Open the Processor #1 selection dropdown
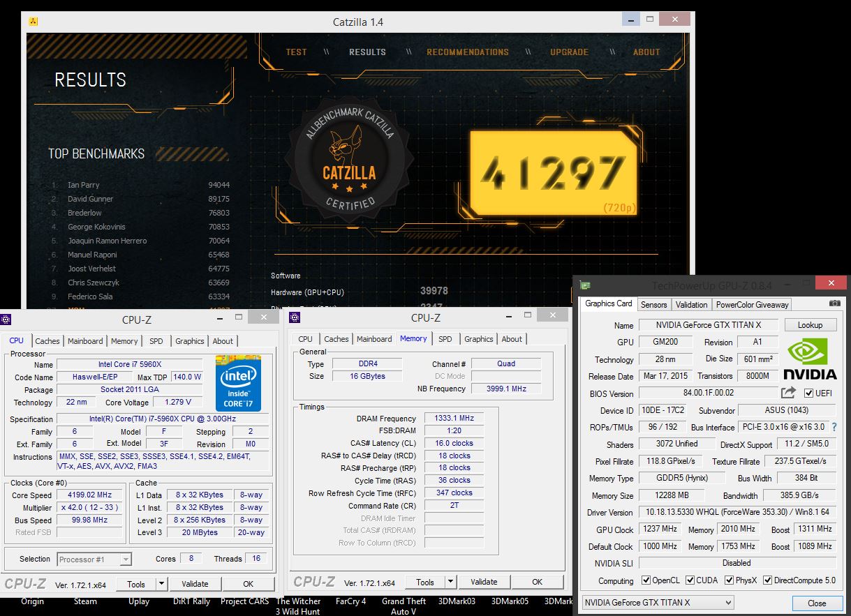Viewport: 851px width, 616px height. point(94,559)
